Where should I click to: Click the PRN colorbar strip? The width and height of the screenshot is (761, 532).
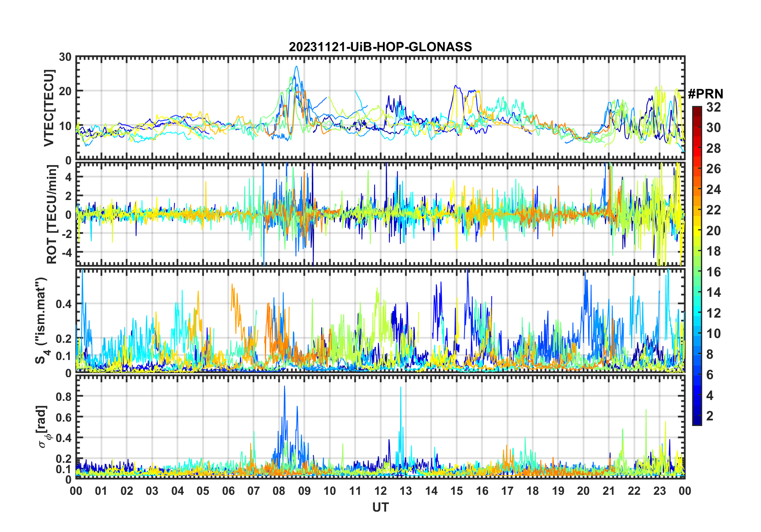tap(697, 266)
